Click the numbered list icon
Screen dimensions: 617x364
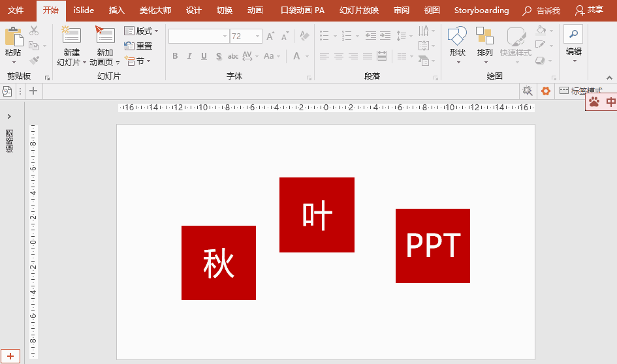click(347, 36)
